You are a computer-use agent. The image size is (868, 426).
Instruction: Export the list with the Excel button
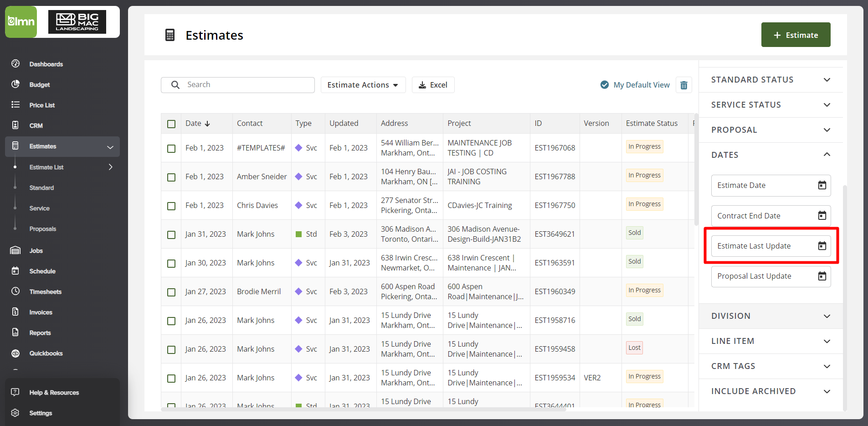click(433, 85)
